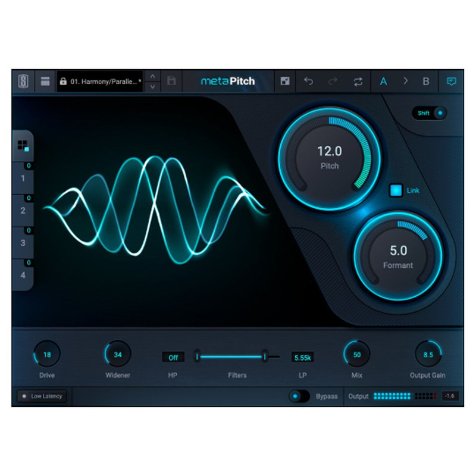Click the output peak value readout
476x476 pixels.
pos(450,396)
